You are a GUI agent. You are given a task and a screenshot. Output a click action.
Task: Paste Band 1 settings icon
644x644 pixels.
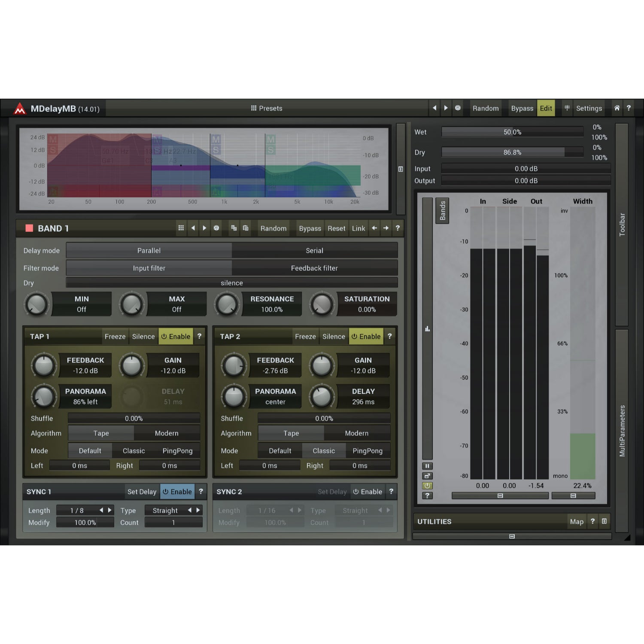(x=246, y=228)
